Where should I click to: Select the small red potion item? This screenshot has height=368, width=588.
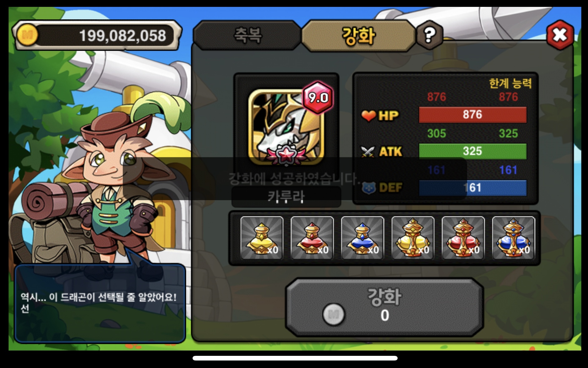pos(312,238)
